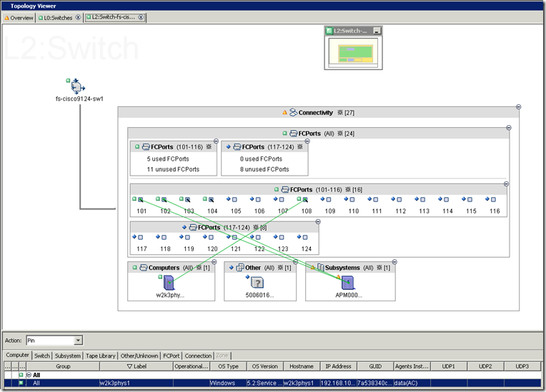Viewport: 546px width, 392px height.
Task: Select FC port 120 icon
Action: pos(211,238)
